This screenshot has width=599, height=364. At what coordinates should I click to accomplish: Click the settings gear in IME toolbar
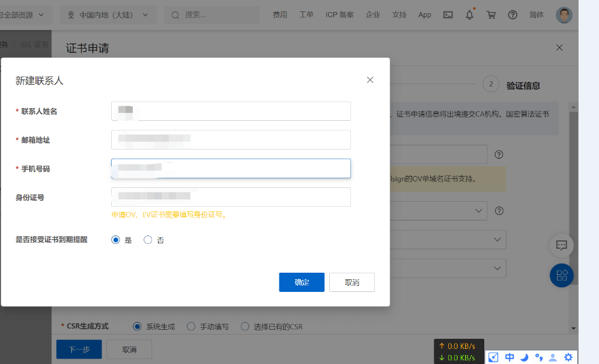point(568,357)
